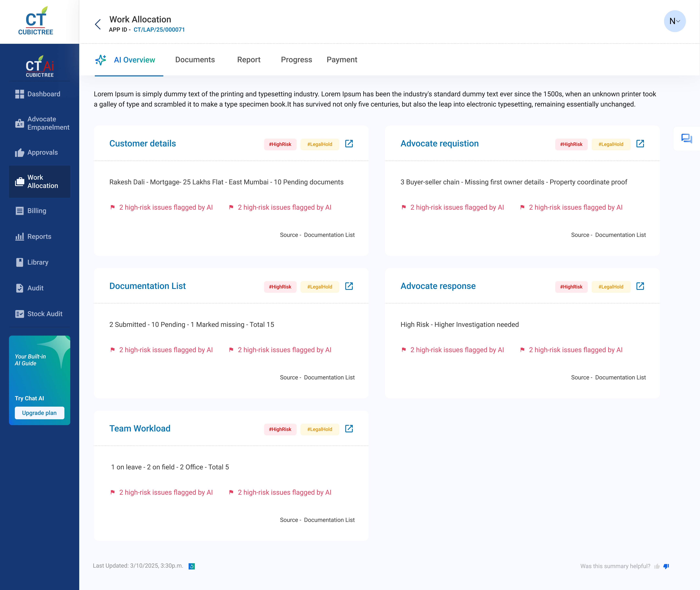Click #HighRisk tag on Advocate requisition

click(x=571, y=144)
